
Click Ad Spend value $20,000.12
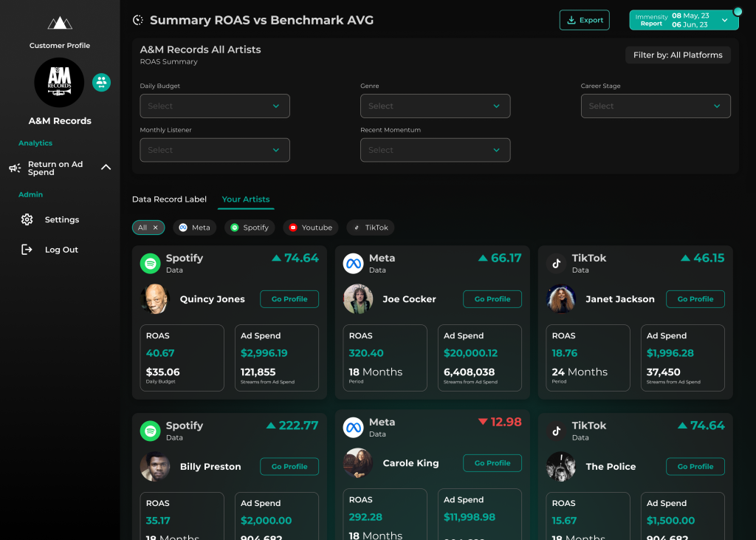(470, 353)
